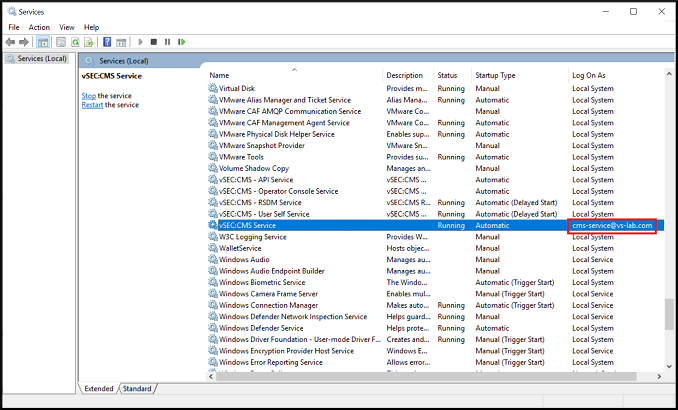Switch to the Standard tab
The image size is (678, 410).
pos(137,388)
